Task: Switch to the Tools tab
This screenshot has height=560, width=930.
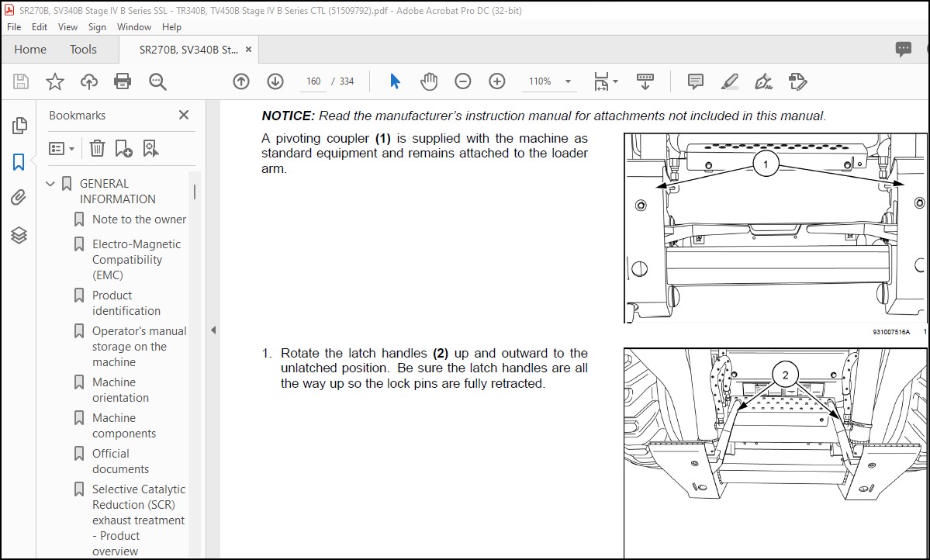Action: click(83, 49)
